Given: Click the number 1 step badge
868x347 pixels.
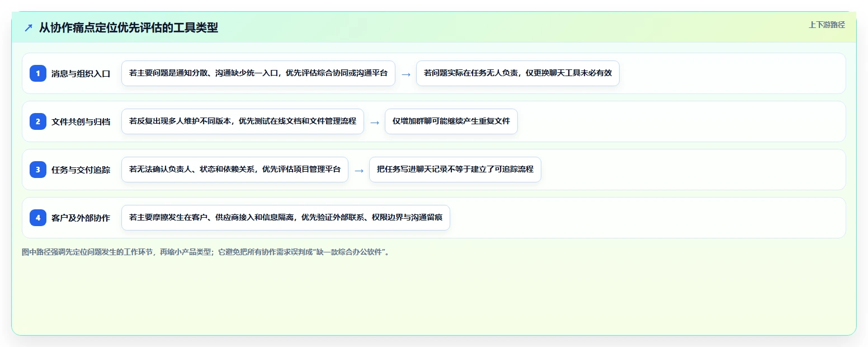Looking at the screenshot, I should click(x=38, y=73).
